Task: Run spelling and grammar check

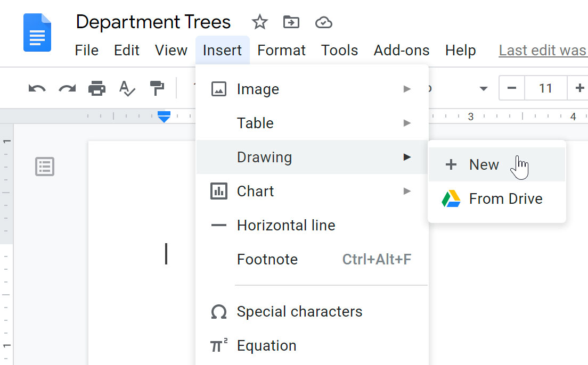Action: tap(127, 88)
